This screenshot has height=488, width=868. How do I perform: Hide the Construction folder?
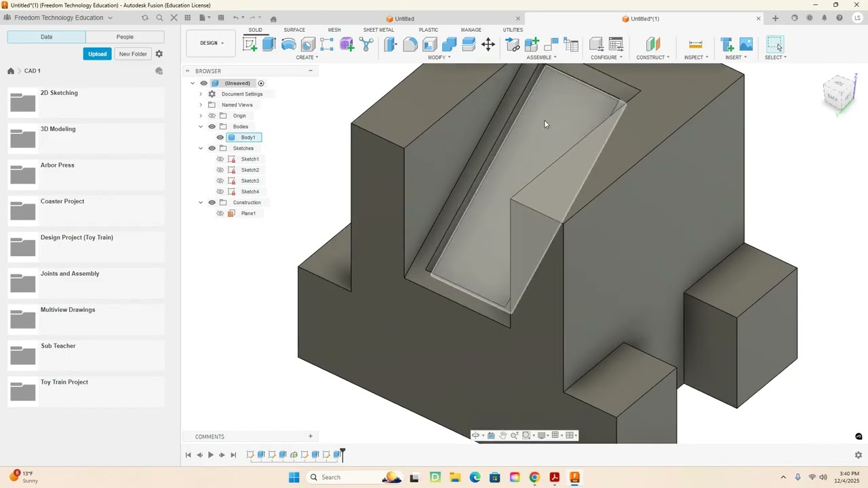[212, 203]
